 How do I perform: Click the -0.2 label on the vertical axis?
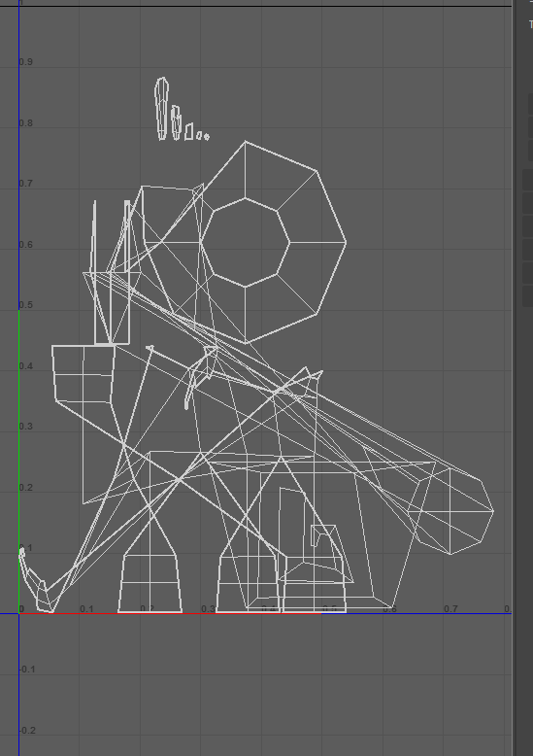[27, 731]
